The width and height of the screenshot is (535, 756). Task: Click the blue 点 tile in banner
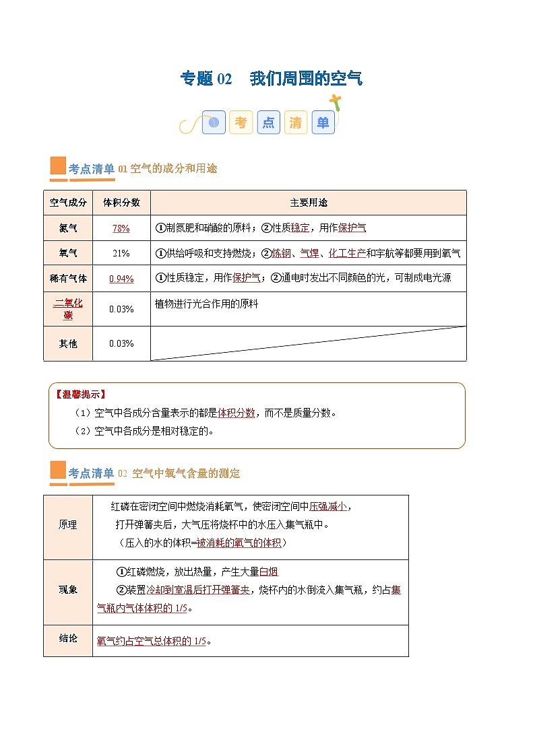tap(268, 123)
